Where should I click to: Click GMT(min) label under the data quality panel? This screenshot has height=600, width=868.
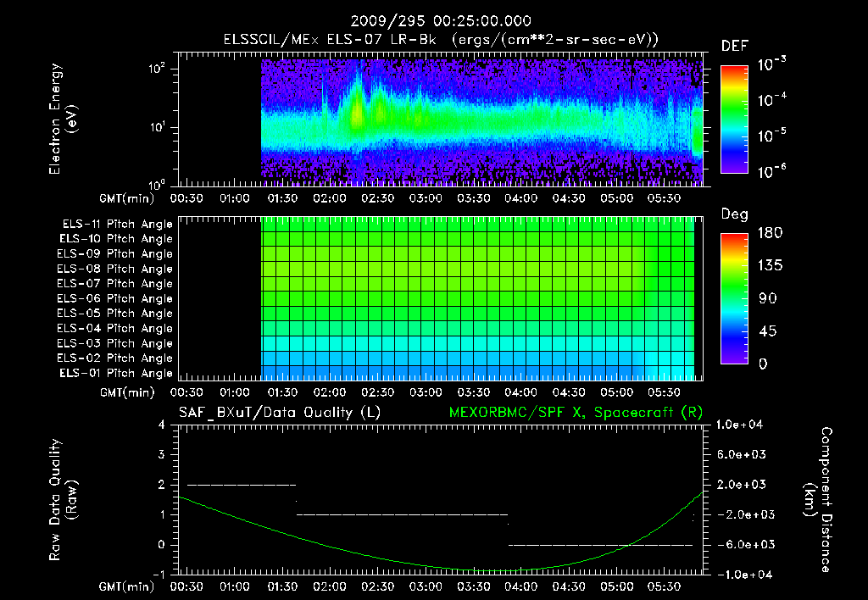pyautogui.click(x=127, y=586)
